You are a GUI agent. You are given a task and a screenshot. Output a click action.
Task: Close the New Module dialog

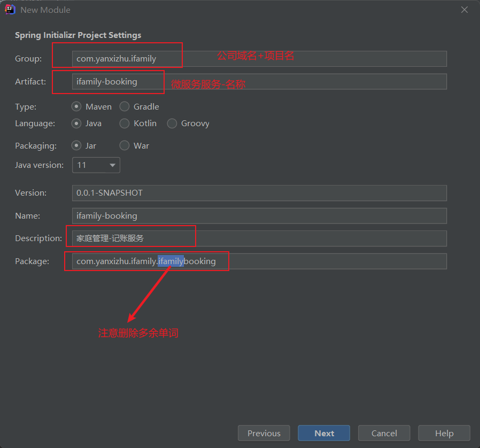(x=464, y=10)
